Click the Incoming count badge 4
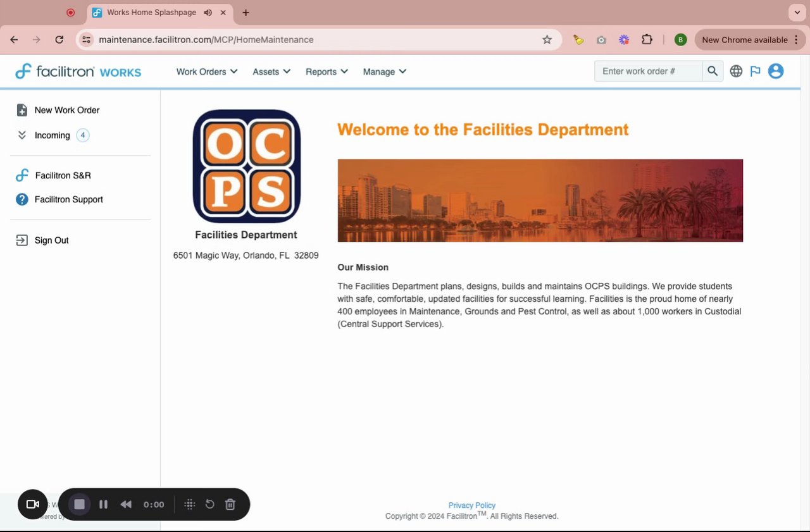The width and height of the screenshot is (810, 532). pyautogui.click(x=82, y=135)
